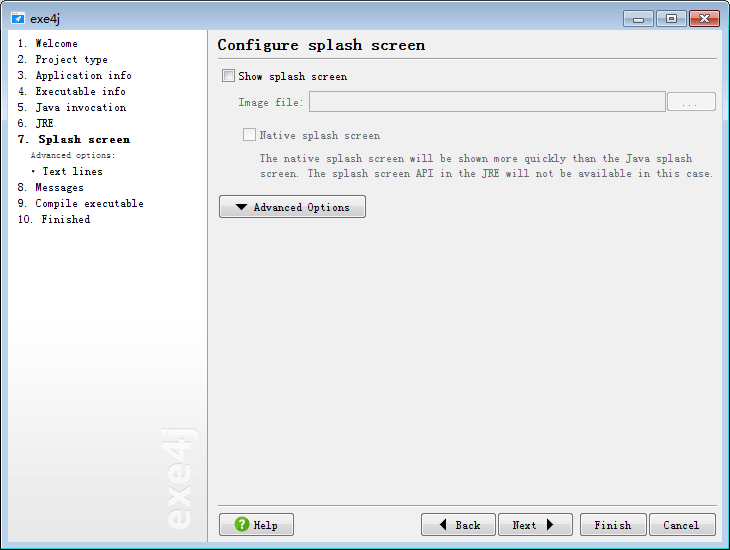
Task: Toggle the Native splash screen checkbox
Action: [249, 135]
